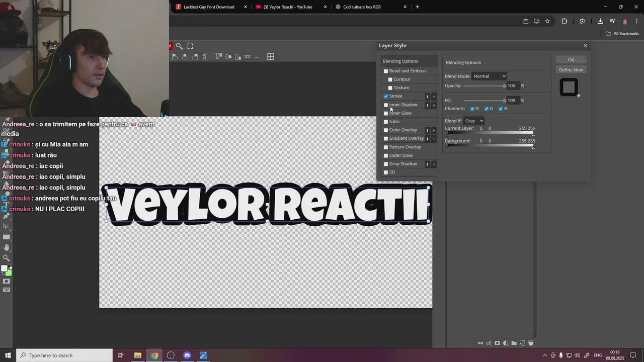Open Chrome downloads icon
This screenshot has height=362, width=644.
pyautogui.click(x=600, y=21)
